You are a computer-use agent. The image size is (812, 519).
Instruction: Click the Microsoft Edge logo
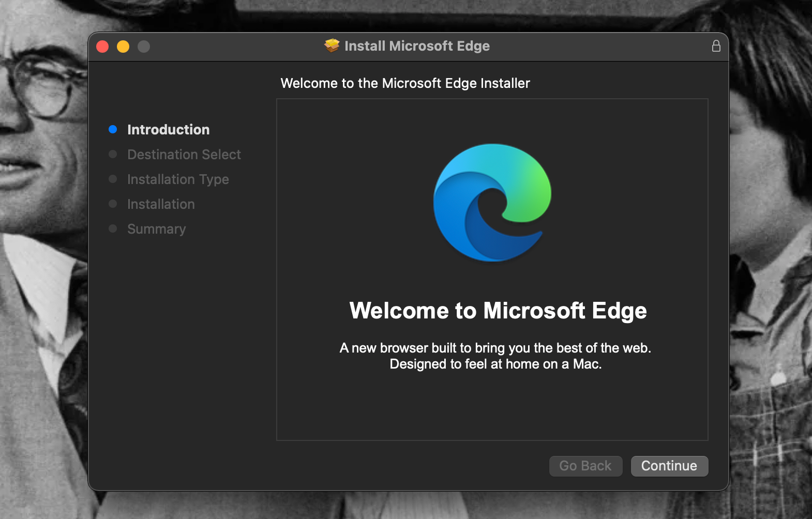tap(492, 203)
